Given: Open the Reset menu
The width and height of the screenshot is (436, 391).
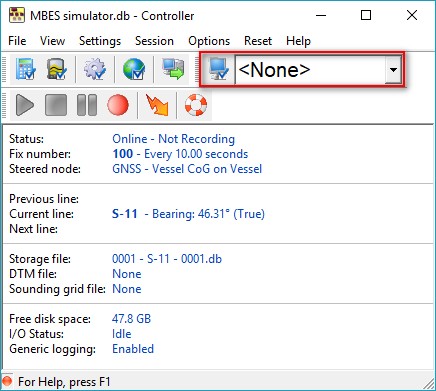Looking at the screenshot, I should [x=258, y=41].
